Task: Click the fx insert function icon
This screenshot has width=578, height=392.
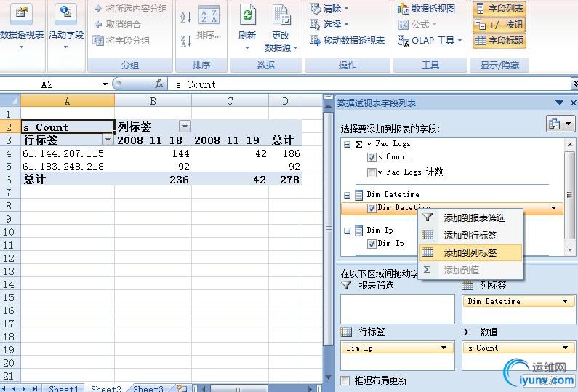Action: coord(159,84)
